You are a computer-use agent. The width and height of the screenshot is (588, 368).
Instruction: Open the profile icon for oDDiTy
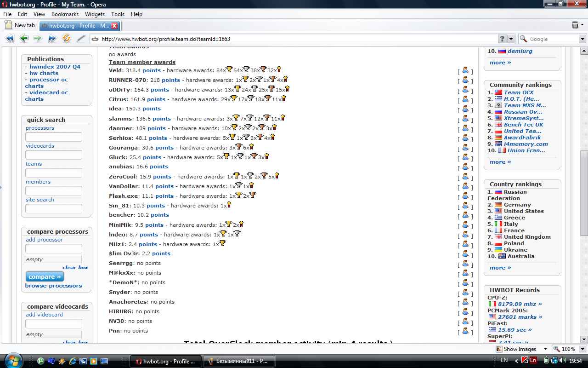(x=465, y=90)
